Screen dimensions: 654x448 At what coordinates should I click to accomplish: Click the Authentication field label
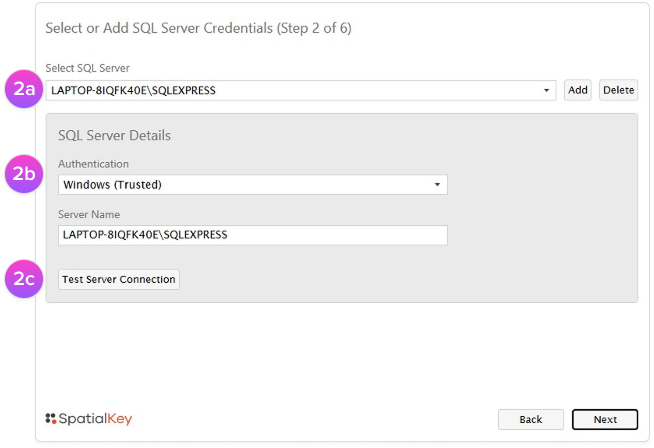[x=93, y=164]
